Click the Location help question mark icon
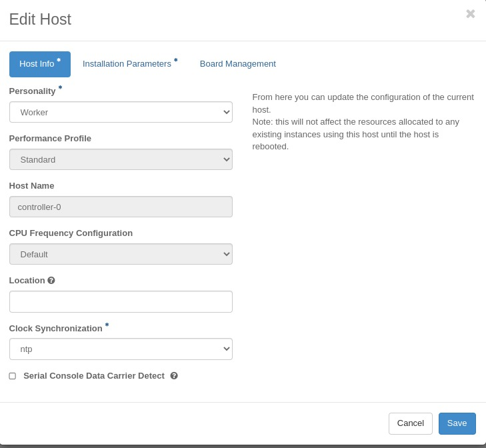 [51, 281]
